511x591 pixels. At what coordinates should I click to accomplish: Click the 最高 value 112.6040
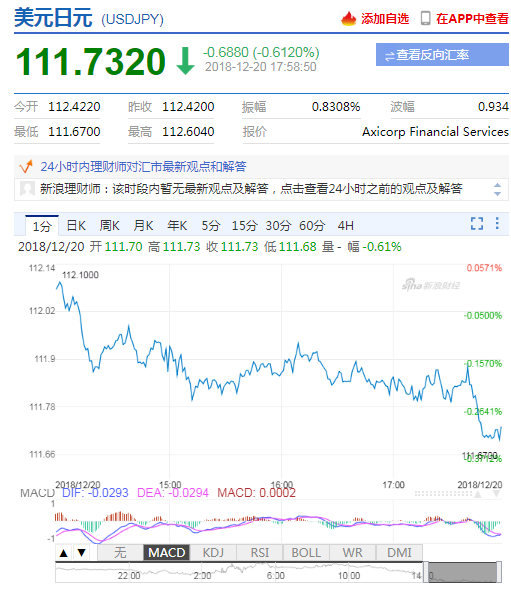(188, 132)
